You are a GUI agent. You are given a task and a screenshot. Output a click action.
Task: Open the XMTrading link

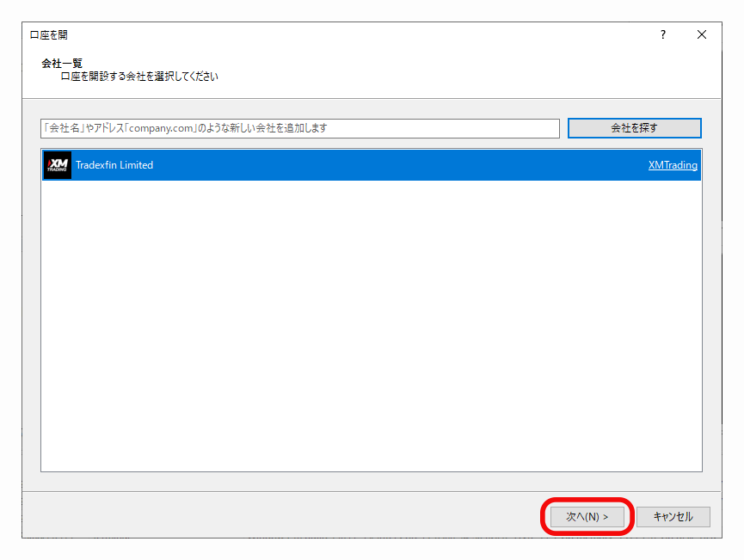pyautogui.click(x=673, y=165)
